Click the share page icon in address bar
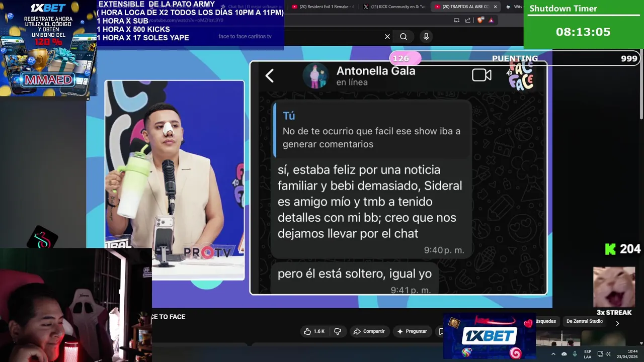 click(x=468, y=20)
